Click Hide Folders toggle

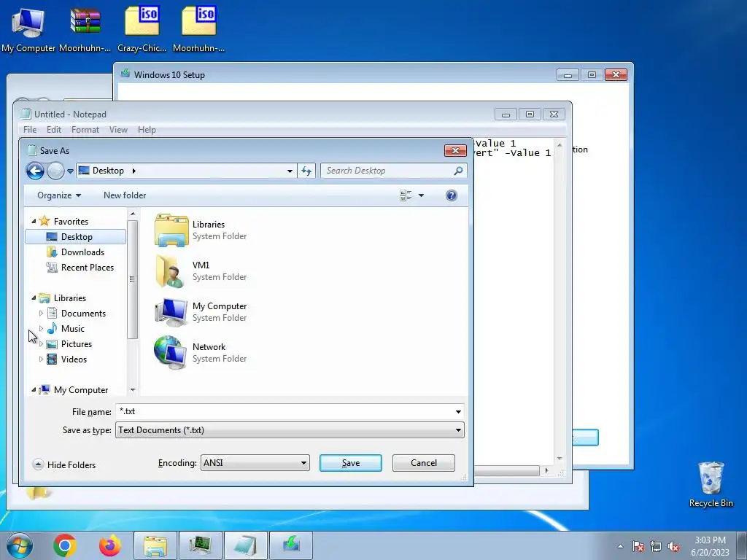(64, 464)
